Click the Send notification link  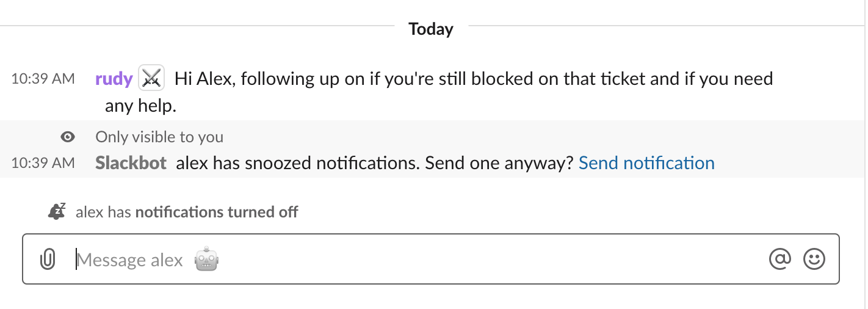pyautogui.click(x=646, y=163)
